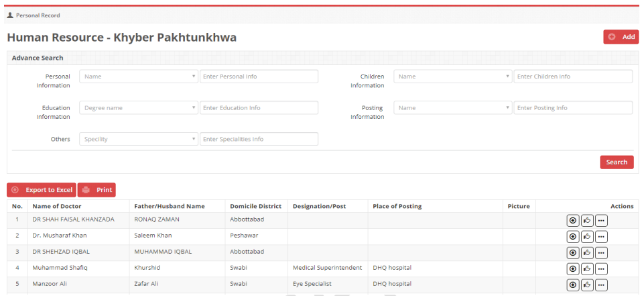Open more options for Manzoor Ali row
Viewport: 644px width, 296px height.
[x=601, y=285]
